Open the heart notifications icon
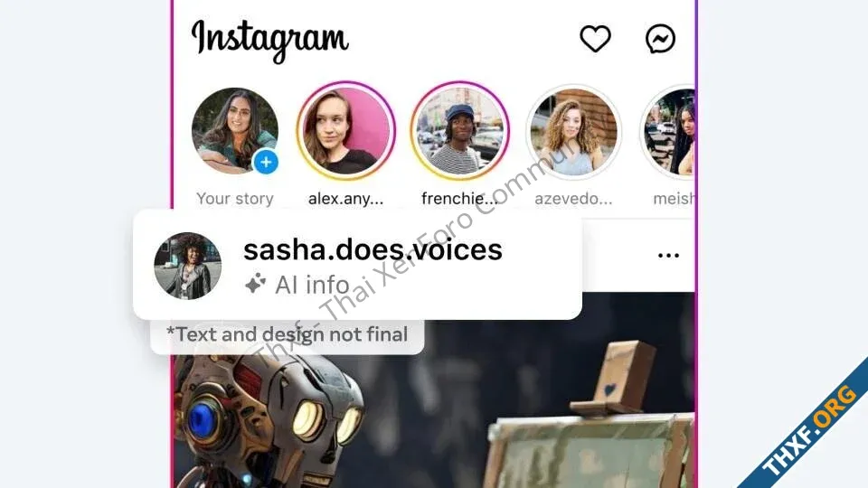This screenshot has width=868, height=488. (x=595, y=39)
